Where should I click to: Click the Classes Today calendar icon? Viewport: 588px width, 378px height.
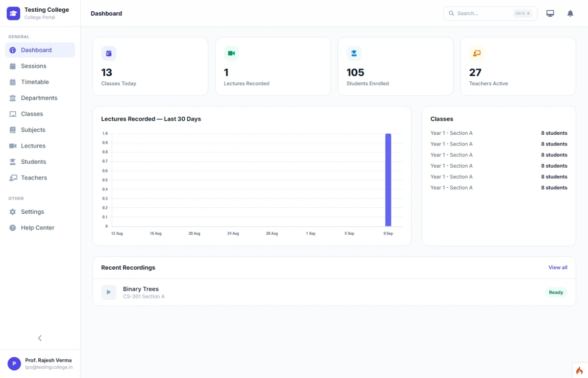pyautogui.click(x=109, y=53)
